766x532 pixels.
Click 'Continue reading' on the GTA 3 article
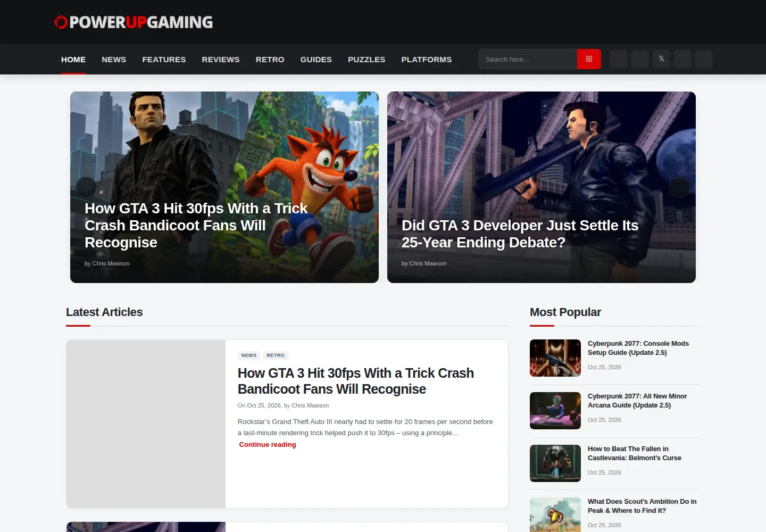pyautogui.click(x=268, y=445)
